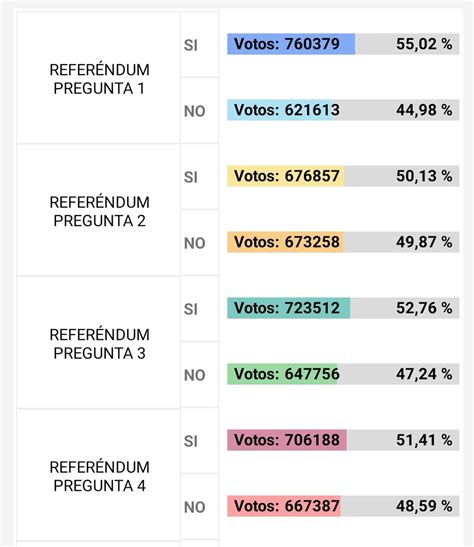474x547 pixels.
Task: Select the purple bar with 706188 votes
Action: (287, 440)
